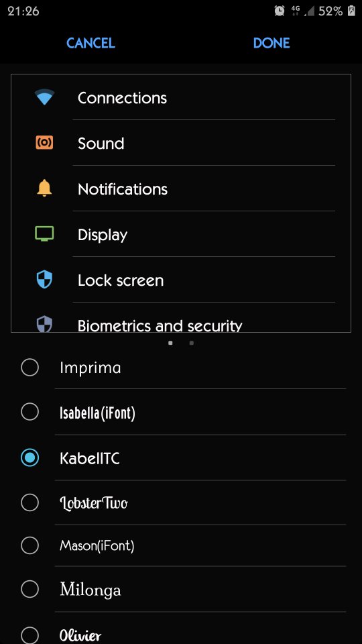Tap CANCEL to discard font change
The width and height of the screenshot is (362, 644).
[x=90, y=43]
